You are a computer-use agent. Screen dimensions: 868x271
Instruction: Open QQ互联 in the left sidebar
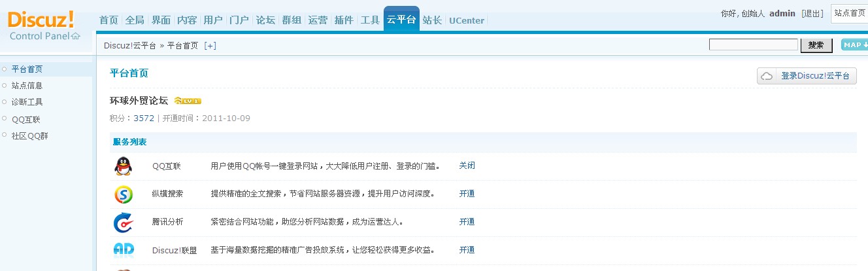click(26, 119)
